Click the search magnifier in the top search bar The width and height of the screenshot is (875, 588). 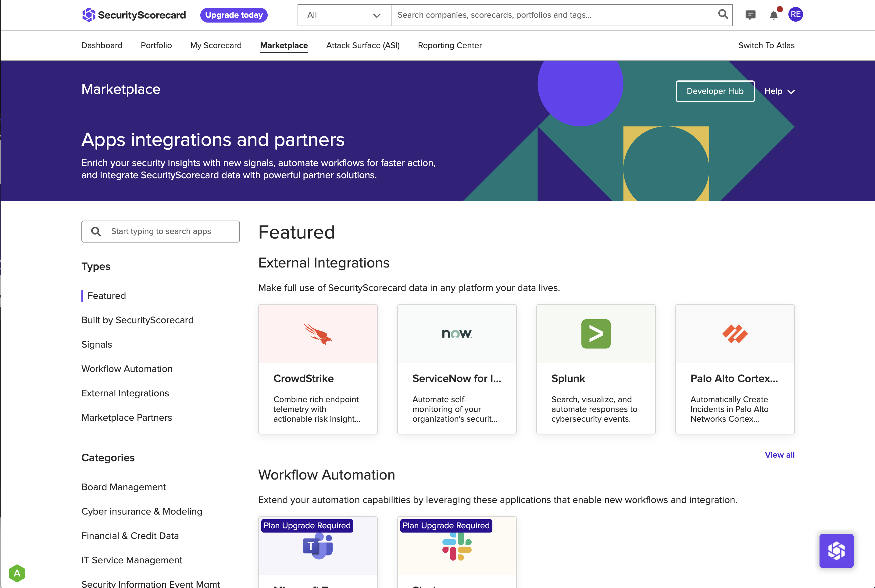tap(722, 15)
